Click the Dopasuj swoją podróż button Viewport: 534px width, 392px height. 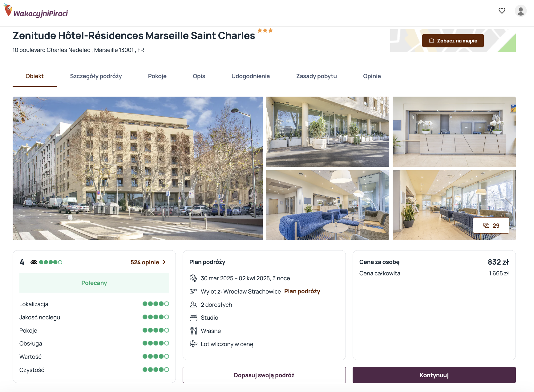pyautogui.click(x=264, y=375)
